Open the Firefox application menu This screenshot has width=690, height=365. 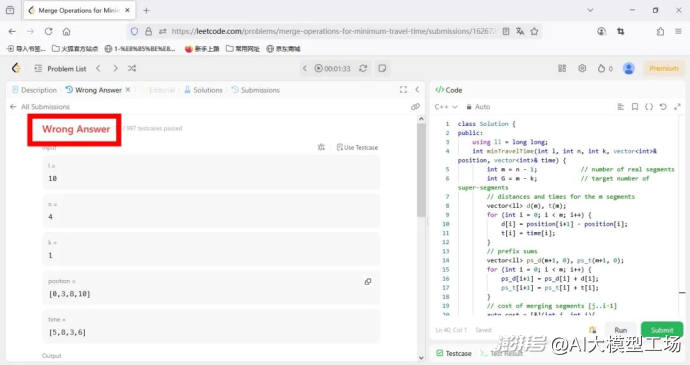pos(678,31)
